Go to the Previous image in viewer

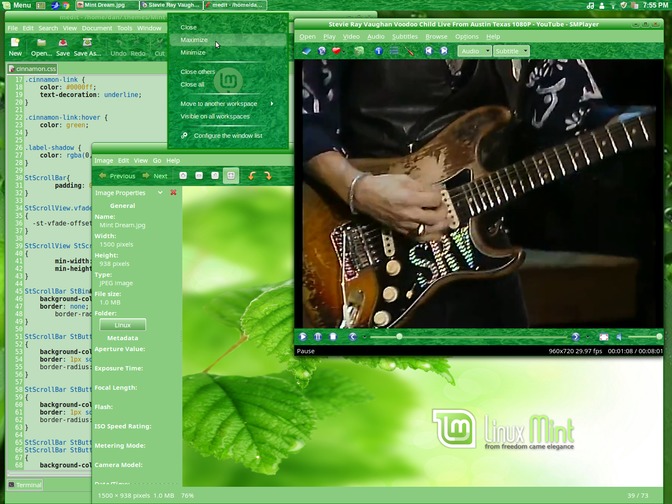click(117, 176)
